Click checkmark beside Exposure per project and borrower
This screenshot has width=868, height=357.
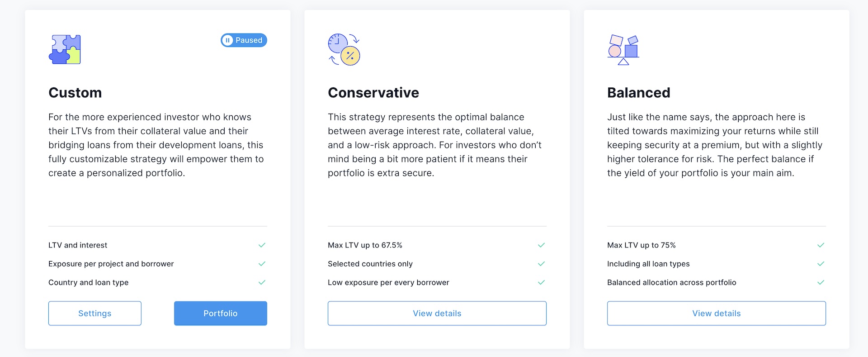[262, 264]
